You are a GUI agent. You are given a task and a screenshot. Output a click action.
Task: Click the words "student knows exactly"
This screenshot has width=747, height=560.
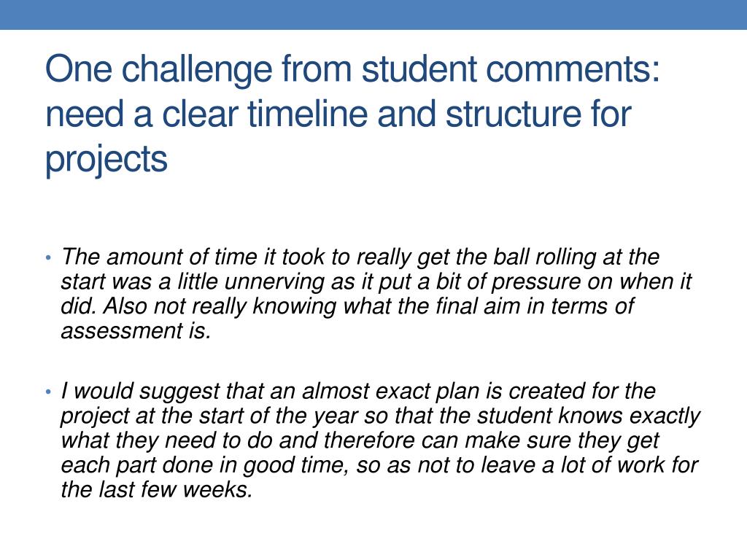click(x=589, y=416)
